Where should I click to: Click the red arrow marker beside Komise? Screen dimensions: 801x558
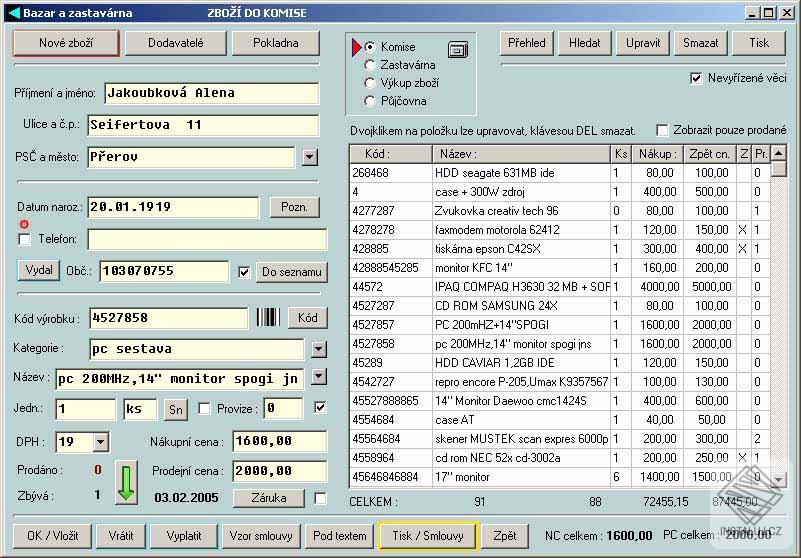click(x=355, y=47)
